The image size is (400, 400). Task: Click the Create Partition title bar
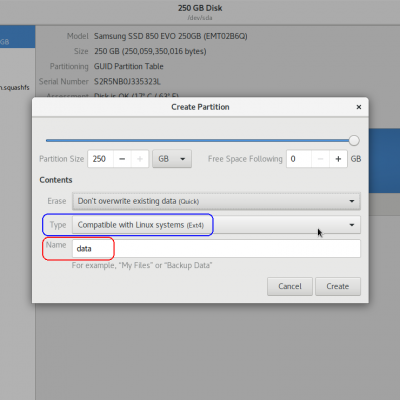coord(200,107)
